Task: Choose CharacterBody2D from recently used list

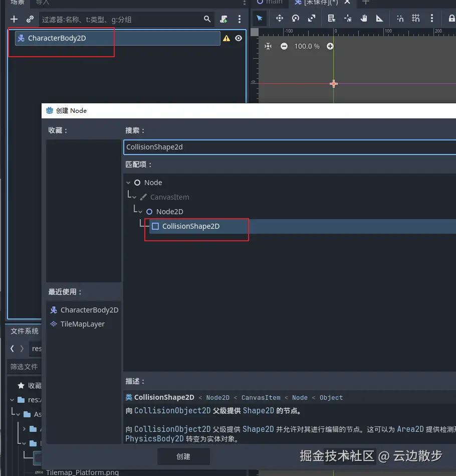Action: tap(84, 310)
